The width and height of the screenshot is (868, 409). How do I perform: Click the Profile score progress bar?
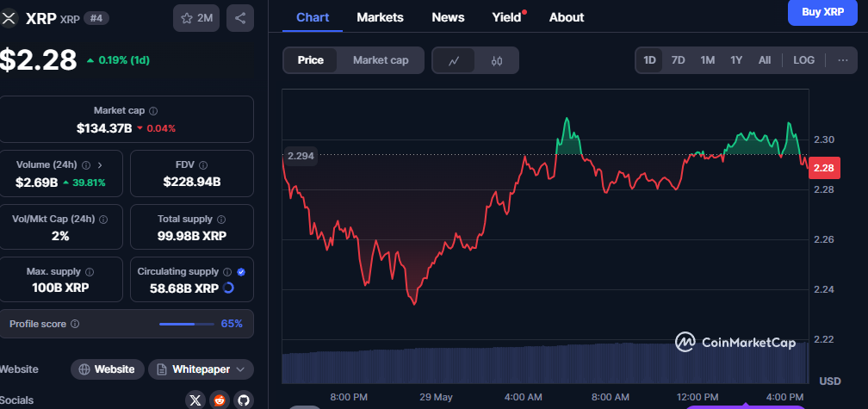[x=187, y=324]
